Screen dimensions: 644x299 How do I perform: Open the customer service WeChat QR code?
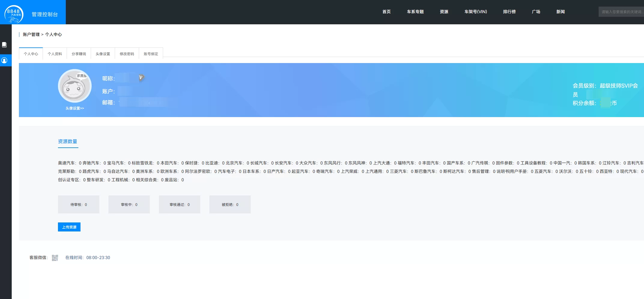point(55,258)
